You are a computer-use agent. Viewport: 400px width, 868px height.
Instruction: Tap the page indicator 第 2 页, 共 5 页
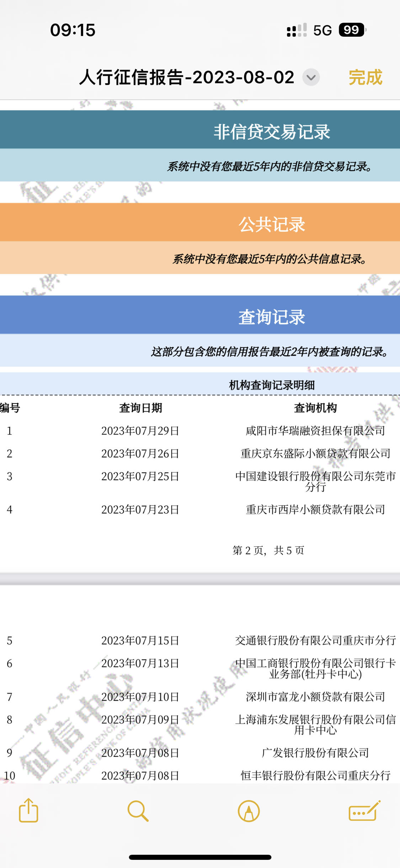(268, 550)
